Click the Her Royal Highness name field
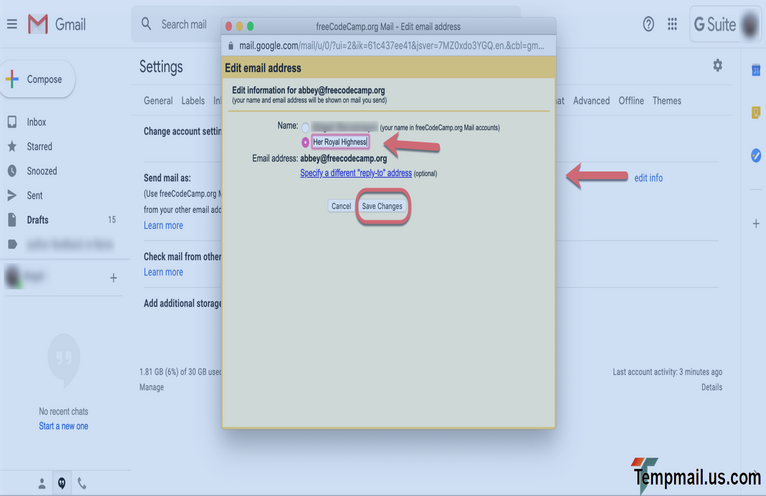The height and width of the screenshot is (496, 766). click(340, 142)
